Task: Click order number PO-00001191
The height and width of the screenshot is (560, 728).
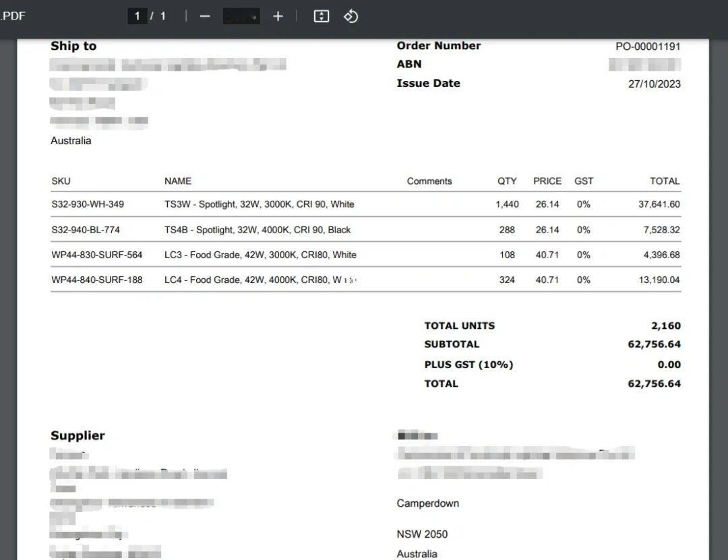Action: (647, 46)
